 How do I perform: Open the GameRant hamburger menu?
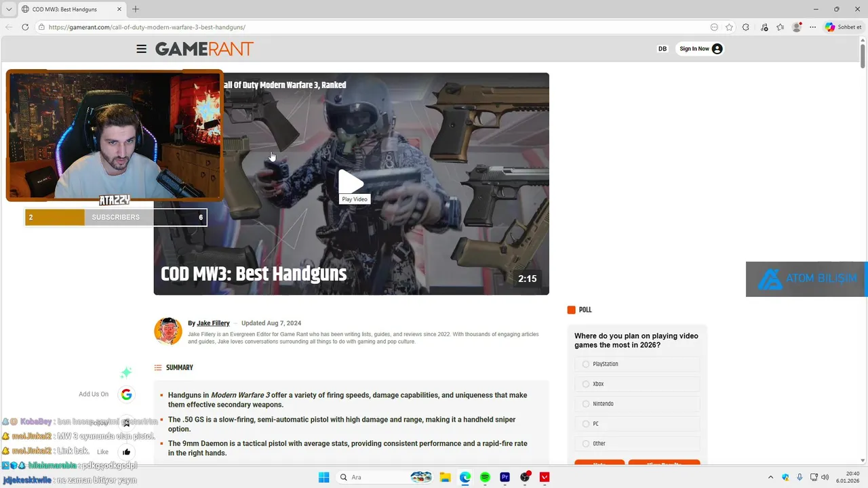(x=141, y=49)
